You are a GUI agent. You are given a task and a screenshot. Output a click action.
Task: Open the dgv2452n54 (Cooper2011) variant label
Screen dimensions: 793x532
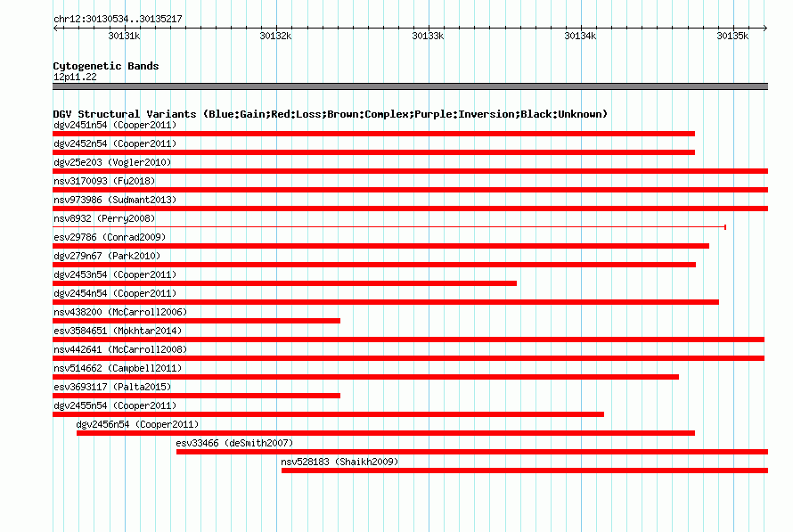tap(115, 143)
